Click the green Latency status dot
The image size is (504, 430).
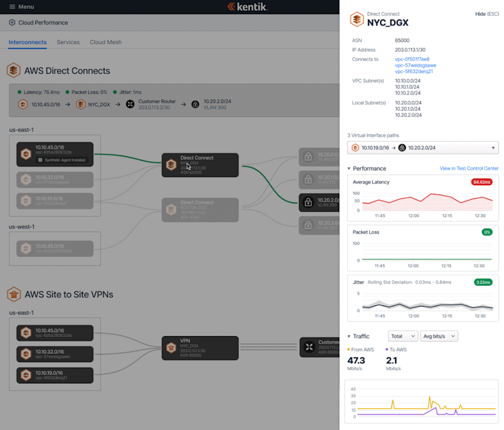pos(20,92)
